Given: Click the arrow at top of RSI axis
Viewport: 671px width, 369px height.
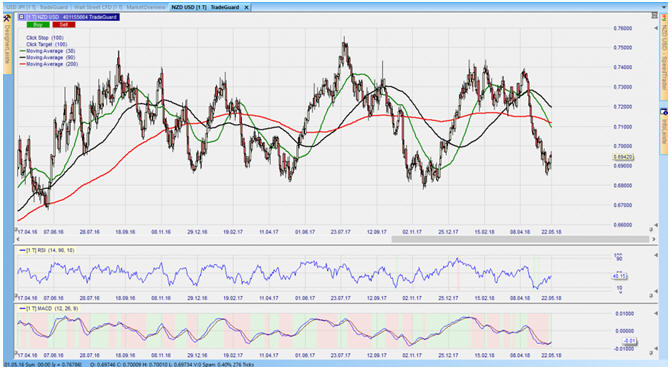Looking at the screenshot, I should 656,256.
